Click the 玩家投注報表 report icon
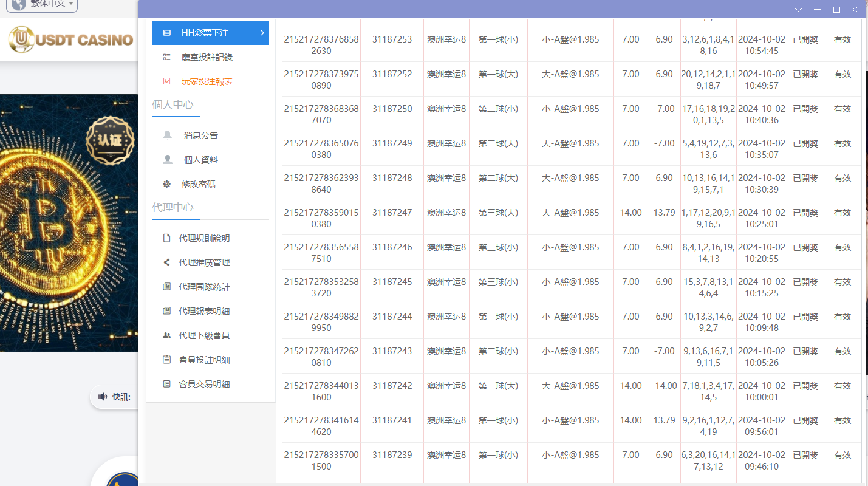The width and height of the screenshot is (868, 486). [167, 81]
